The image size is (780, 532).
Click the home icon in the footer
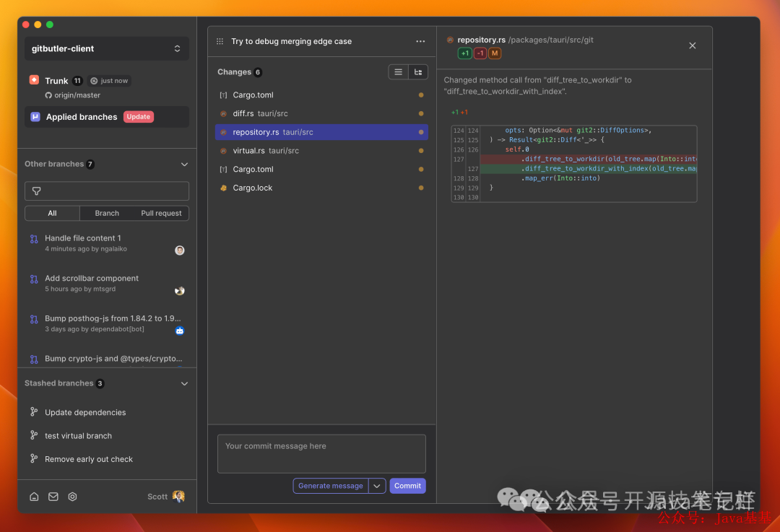tap(35, 496)
